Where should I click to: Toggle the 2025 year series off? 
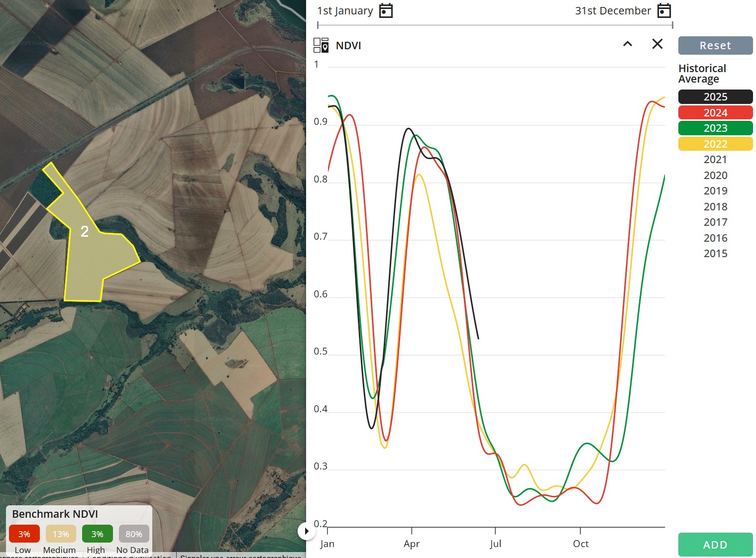point(715,96)
